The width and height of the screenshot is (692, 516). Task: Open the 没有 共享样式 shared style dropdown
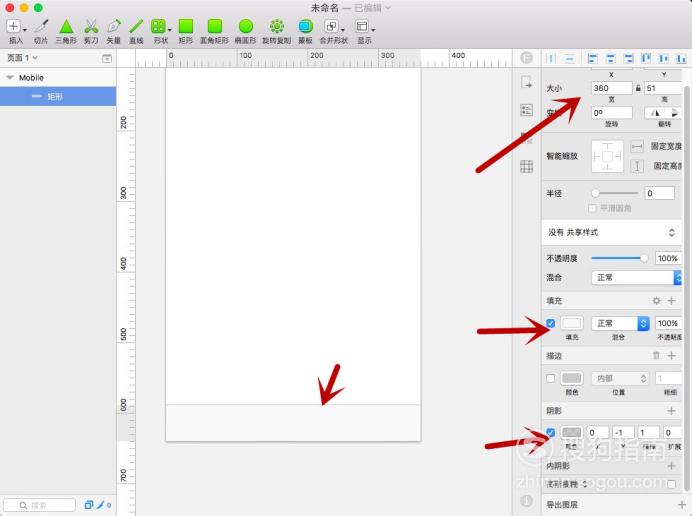612,232
